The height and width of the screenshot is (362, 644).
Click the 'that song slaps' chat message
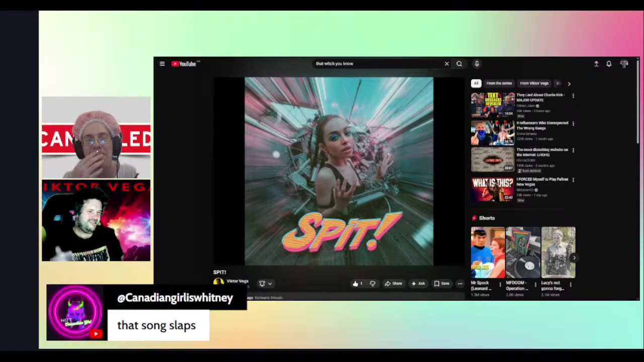[156, 325]
